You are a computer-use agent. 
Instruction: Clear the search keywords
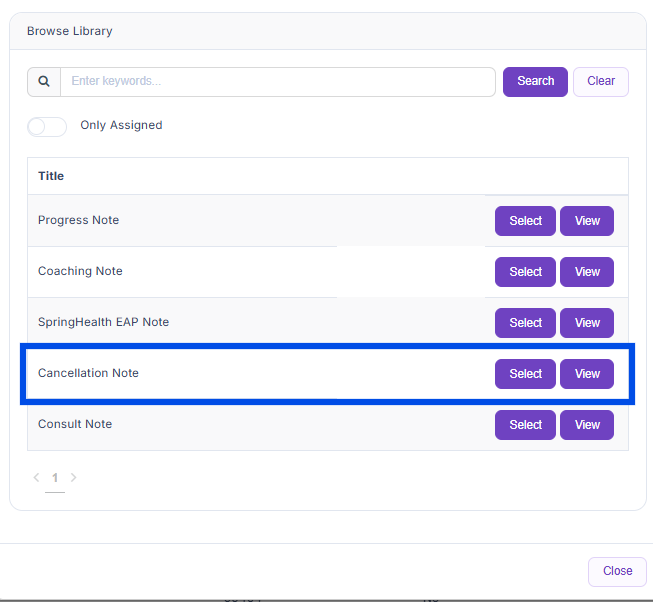click(x=600, y=82)
